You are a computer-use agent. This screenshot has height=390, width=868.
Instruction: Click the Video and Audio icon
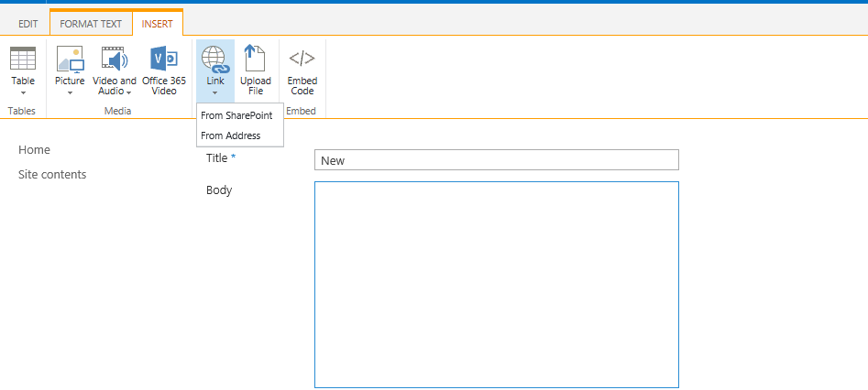pyautogui.click(x=114, y=59)
